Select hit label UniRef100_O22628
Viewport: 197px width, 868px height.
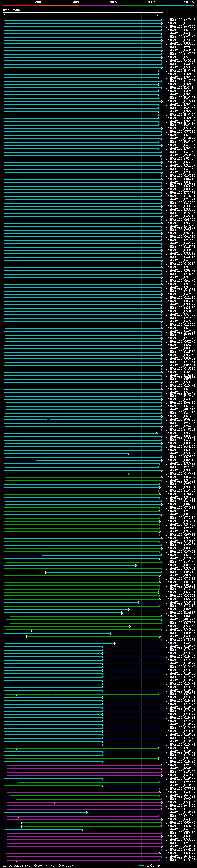tap(180, 297)
